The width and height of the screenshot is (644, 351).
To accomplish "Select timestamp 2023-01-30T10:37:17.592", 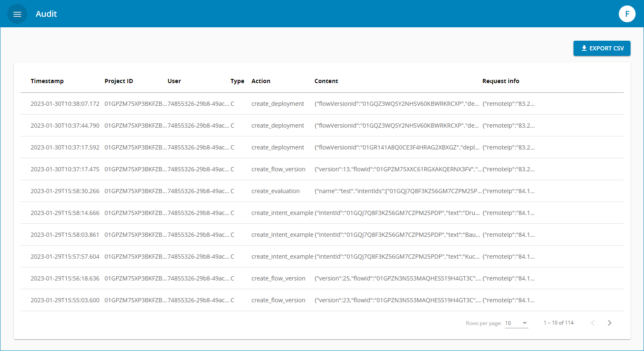I will pyautogui.click(x=65, y=147).
